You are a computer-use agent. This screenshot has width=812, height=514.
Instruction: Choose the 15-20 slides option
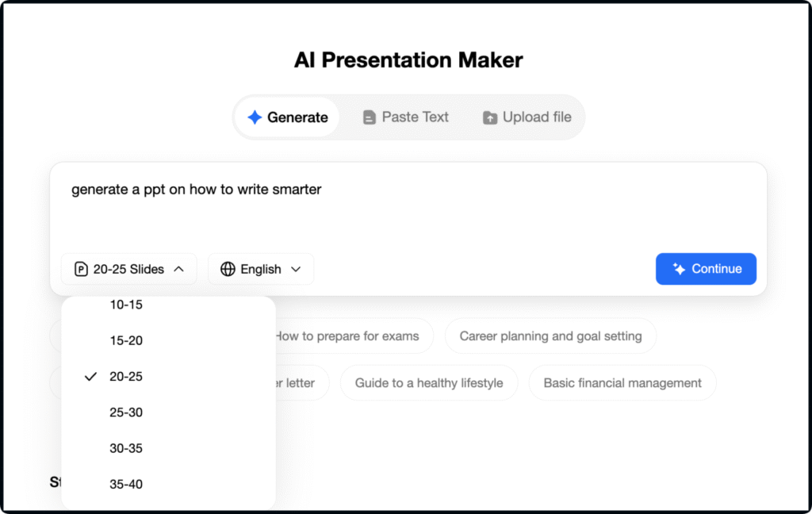(x=126, y=341)
